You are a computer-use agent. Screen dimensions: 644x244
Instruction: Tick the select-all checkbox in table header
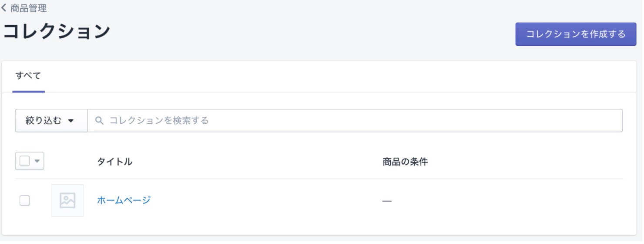point(25,161)
